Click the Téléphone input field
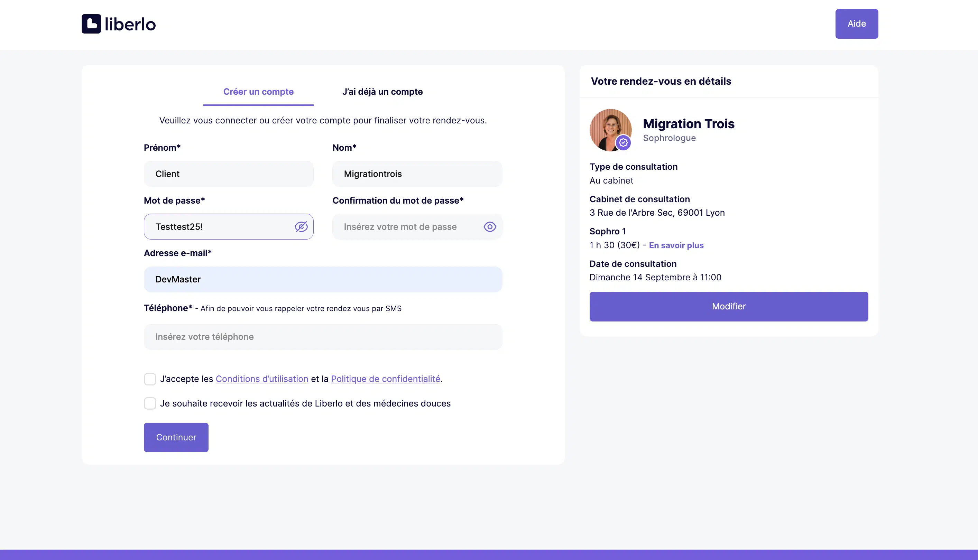Screen dimensions: 978x560 coord(323,337)
